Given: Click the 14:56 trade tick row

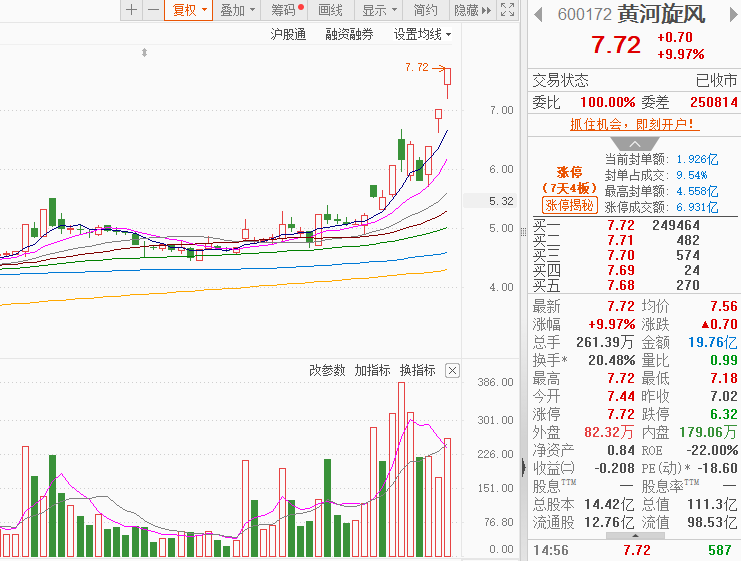Looking at the screenshot, I should [x=634, y=550].
